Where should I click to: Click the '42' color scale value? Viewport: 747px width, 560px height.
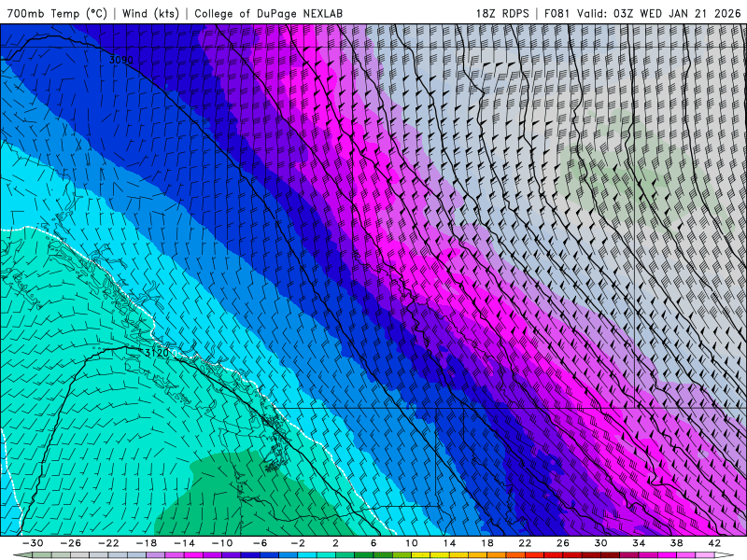714,543
